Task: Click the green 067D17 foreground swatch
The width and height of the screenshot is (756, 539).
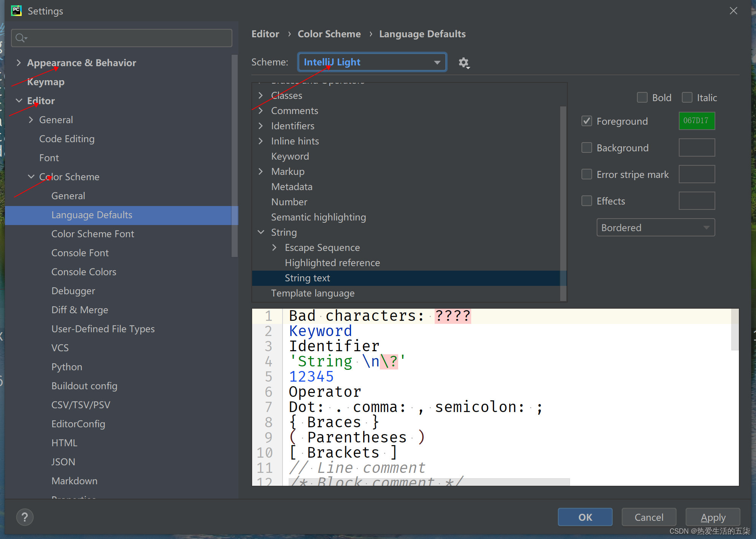Action: pyautogui.click(x=697, y=121)
